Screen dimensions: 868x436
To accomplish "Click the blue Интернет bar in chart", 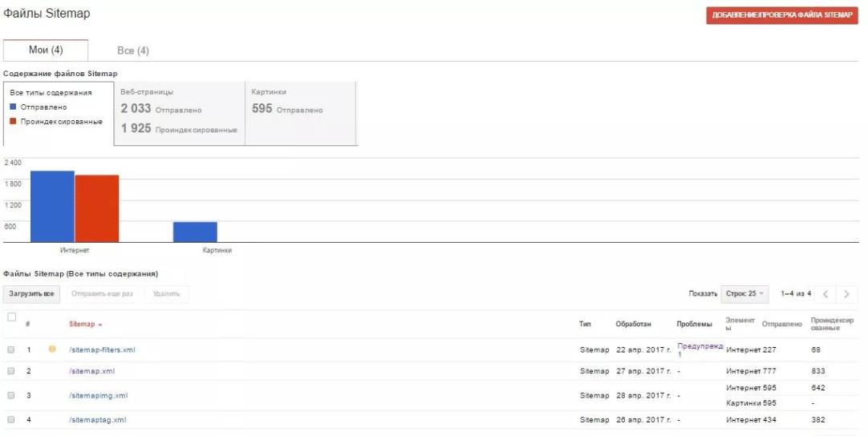I will pos(52,207).
